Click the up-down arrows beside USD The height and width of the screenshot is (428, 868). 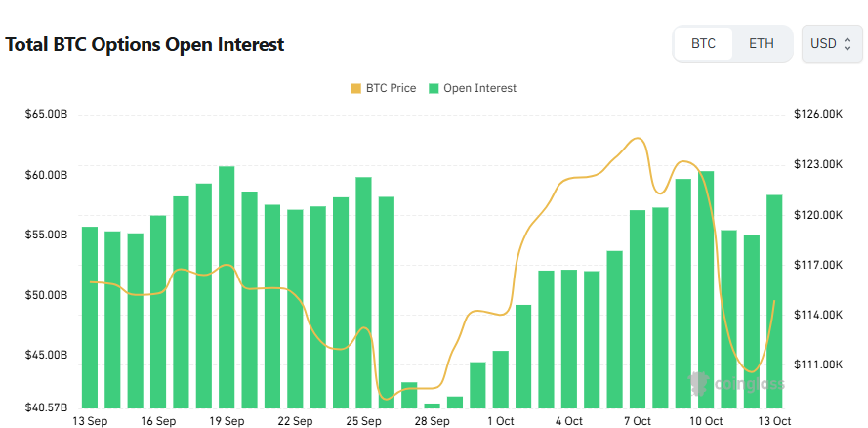[x=848, y=44]
